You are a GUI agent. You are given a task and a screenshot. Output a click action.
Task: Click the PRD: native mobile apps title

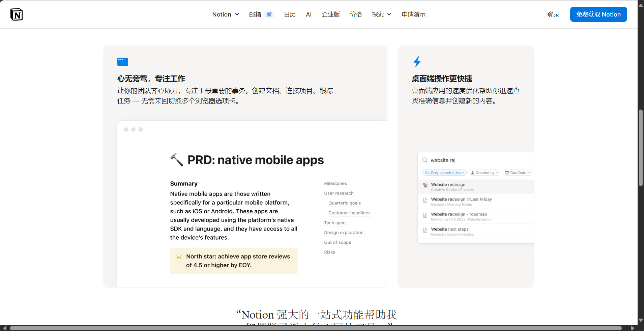(x=256, y=160)
